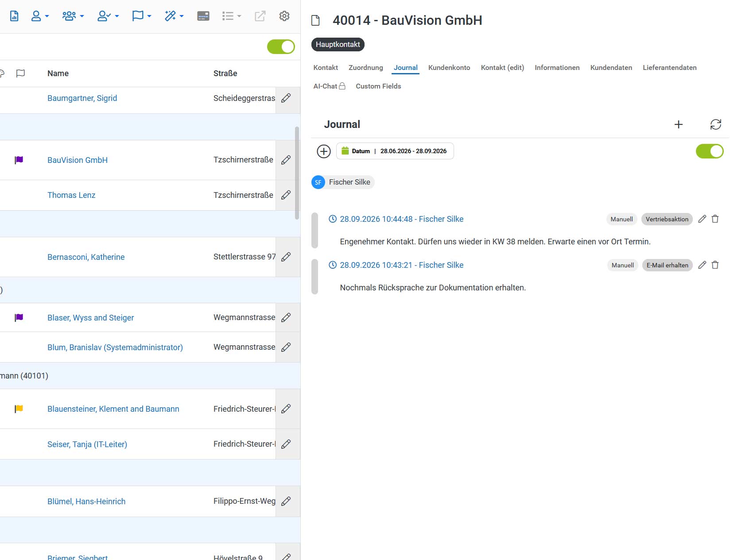Click the yellow flag beside Blauensteiner, Klement and Baumann
This screenshot has height=560, width=730.
(19, 409)
